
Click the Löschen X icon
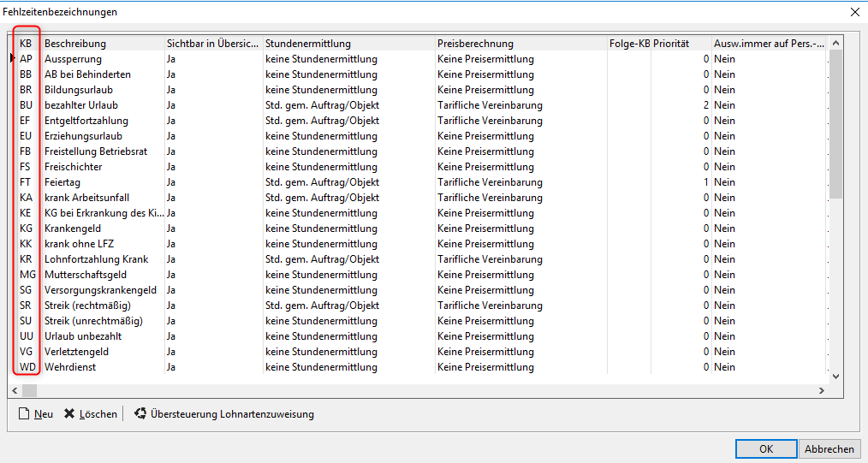pyautogui.click(x=69, y=414)
